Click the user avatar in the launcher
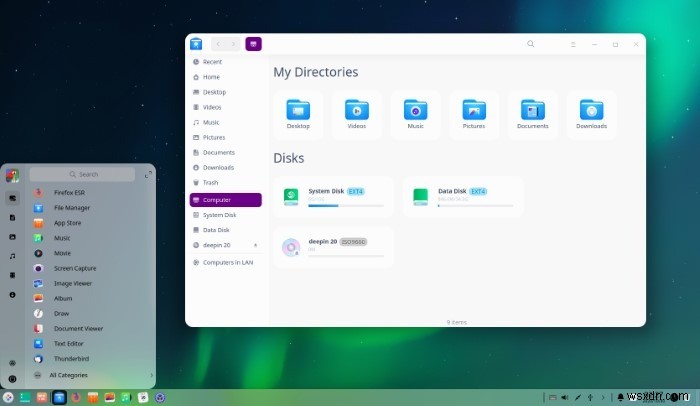 (12, 176)
